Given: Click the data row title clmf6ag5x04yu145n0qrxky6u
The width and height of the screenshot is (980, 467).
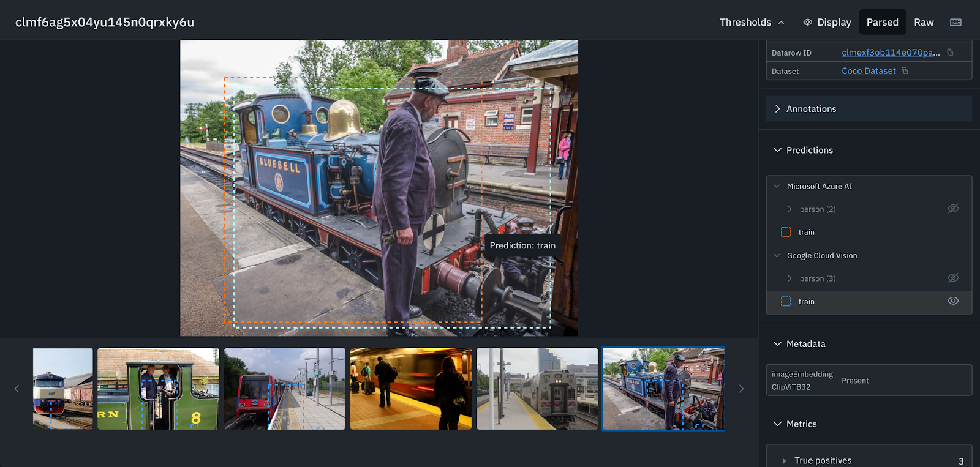Looking at the screenshot, I should [105, 22].
